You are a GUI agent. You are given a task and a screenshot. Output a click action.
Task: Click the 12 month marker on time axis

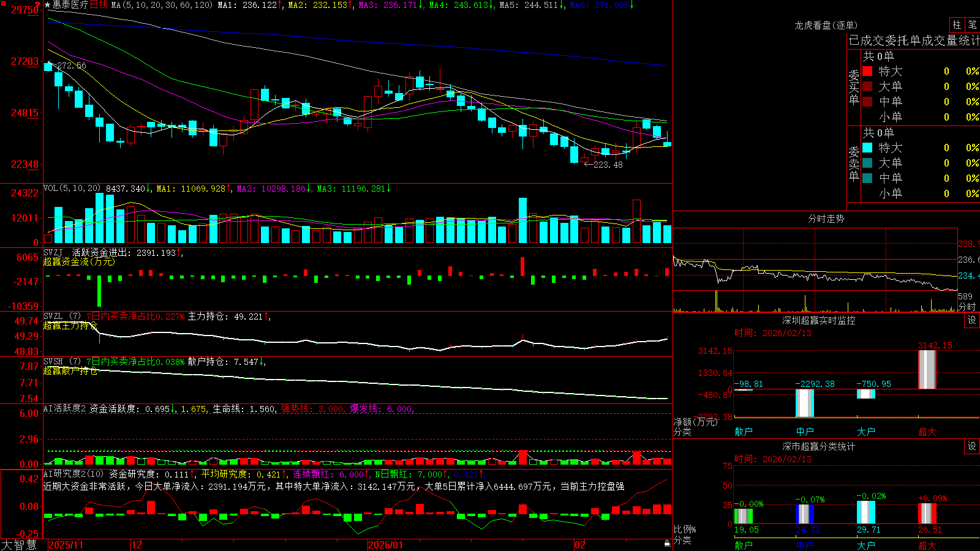click(137, 545)
